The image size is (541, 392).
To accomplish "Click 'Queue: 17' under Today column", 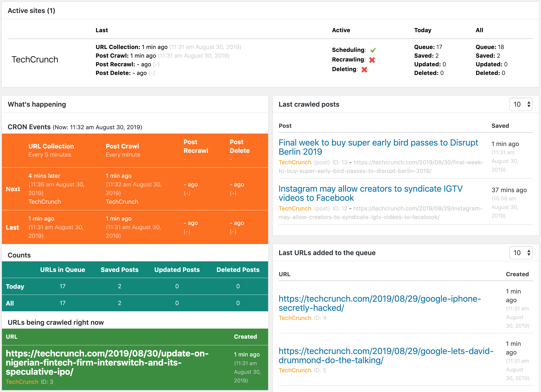I will click(x=428, y=47).
